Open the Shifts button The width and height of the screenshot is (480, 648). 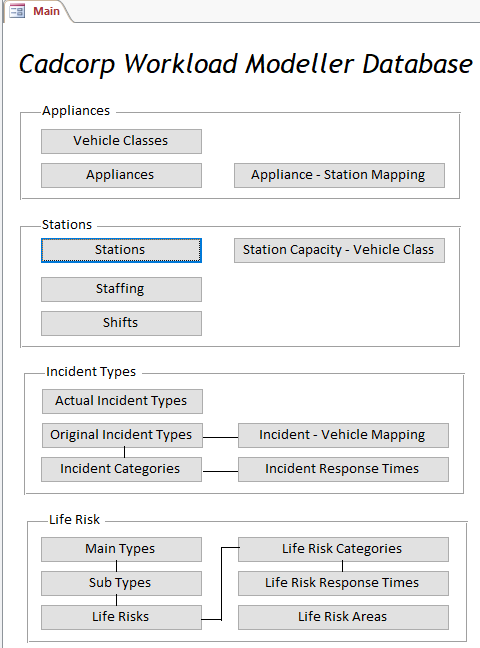click(x=121, y=323)
